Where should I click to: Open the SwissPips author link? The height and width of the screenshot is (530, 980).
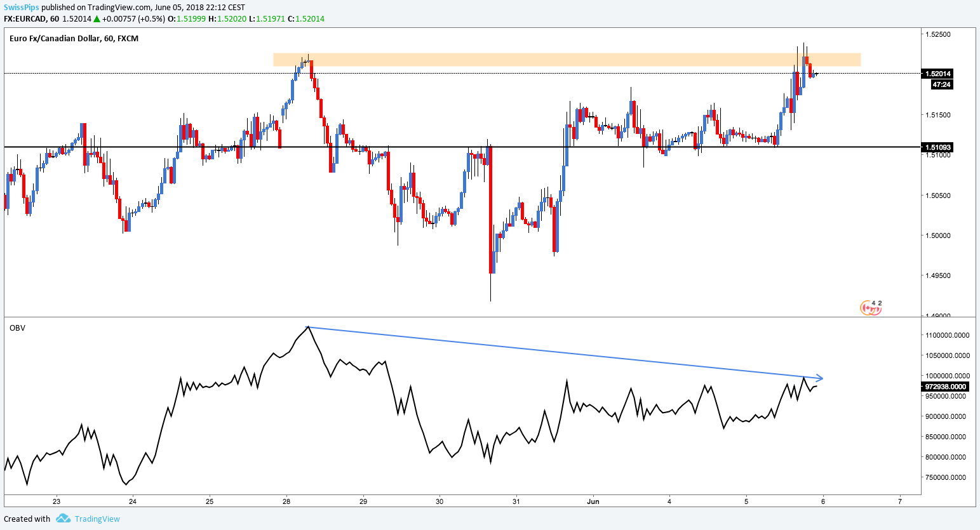coord(22,8)
